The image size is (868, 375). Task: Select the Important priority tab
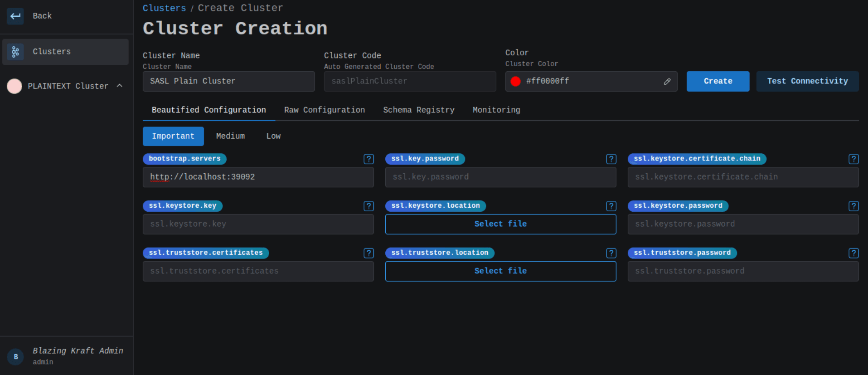173,136
